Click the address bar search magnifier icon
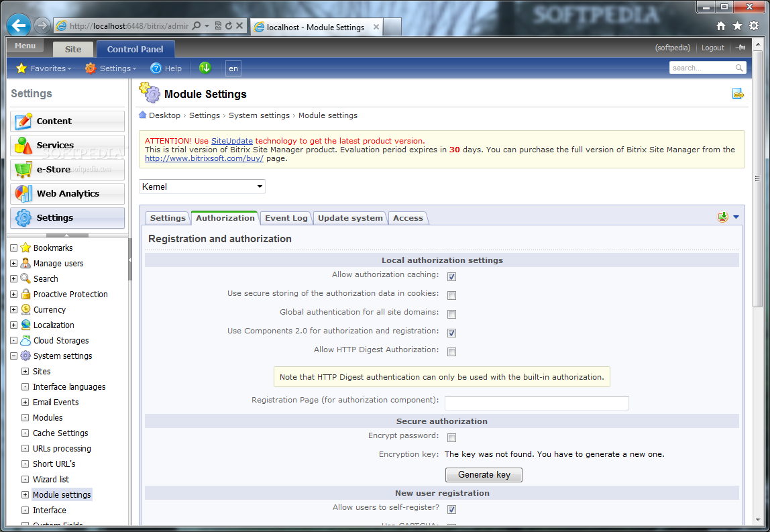This screenshot has width=770, height=532. pyautogui.click(x=197, y=25)
